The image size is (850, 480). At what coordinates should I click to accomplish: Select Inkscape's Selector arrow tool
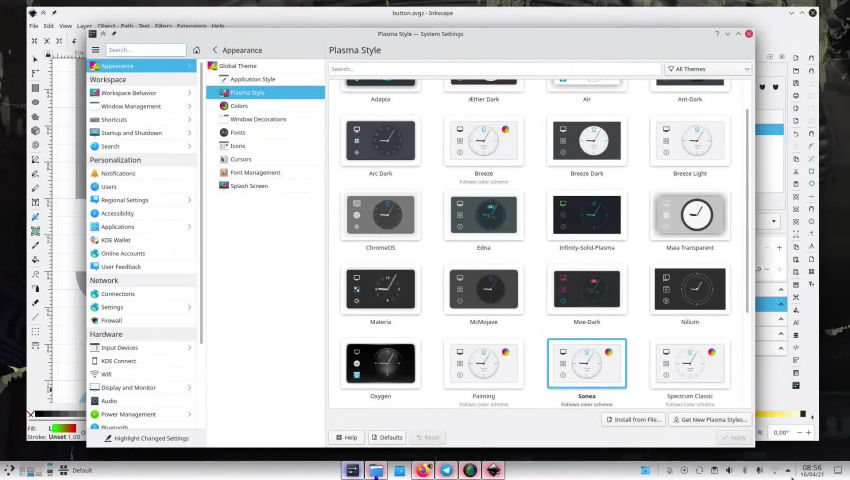35,59
